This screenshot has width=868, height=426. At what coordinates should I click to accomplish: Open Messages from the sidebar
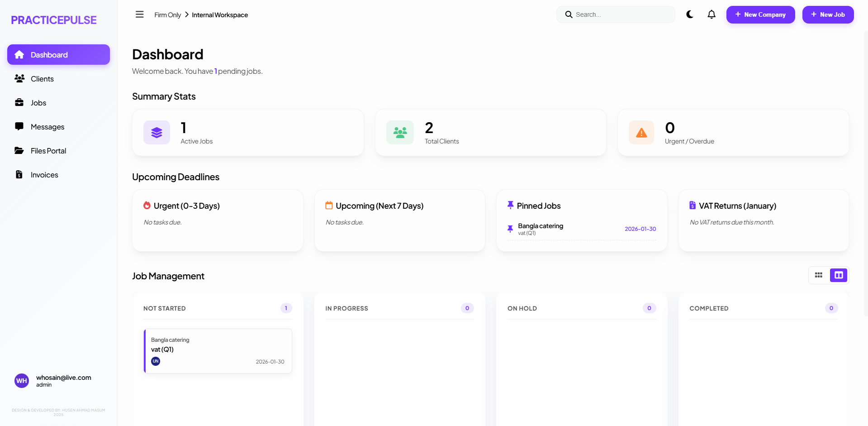click(x=47, y=127)
